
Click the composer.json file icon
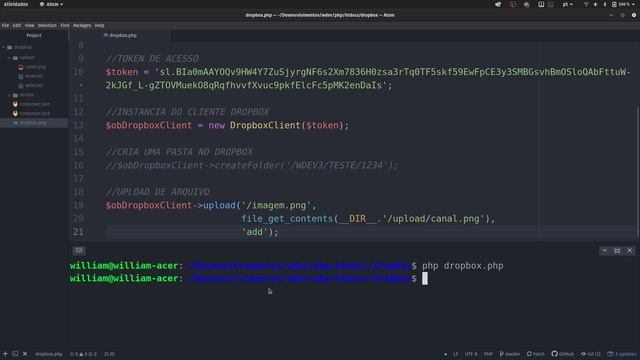(15, 104)
